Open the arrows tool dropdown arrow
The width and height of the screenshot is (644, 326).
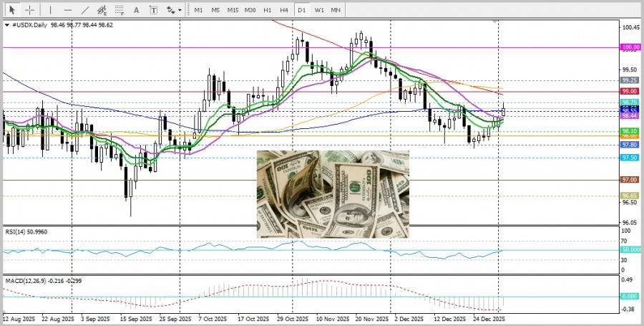point(180,10)
